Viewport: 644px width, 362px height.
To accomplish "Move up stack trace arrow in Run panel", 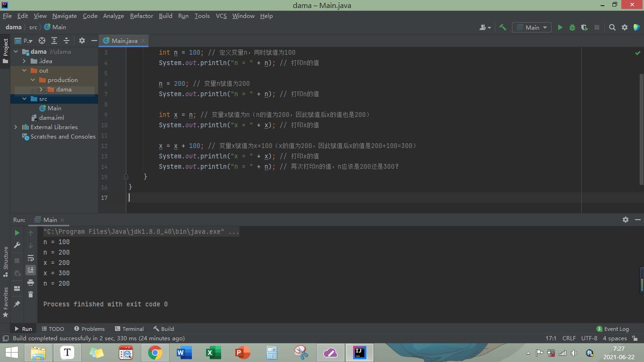I will tap(31, 233).
